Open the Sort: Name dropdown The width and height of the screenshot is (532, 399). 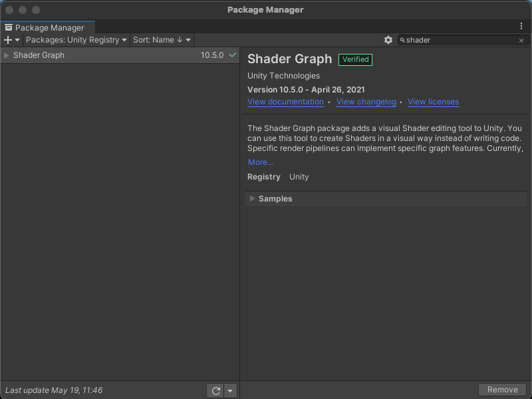(x=162, y=40)
